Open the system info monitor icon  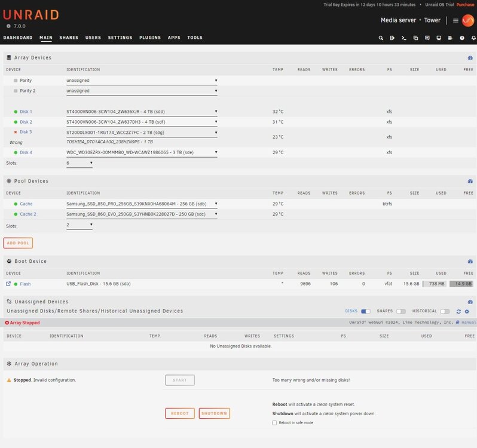pos(439,38)
